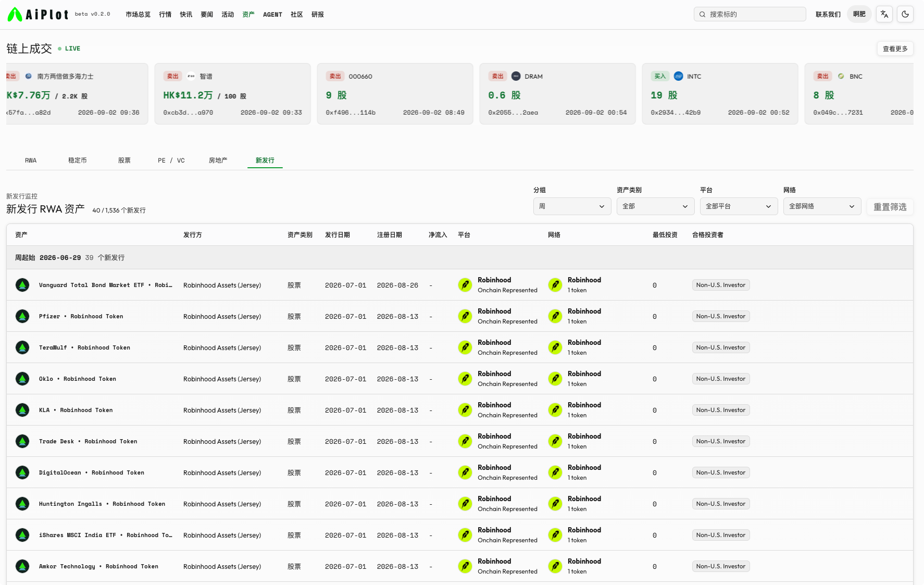Open 活动 in the navigation bar
The height and width of the screenshot is (585, 924).
(228, 15)
